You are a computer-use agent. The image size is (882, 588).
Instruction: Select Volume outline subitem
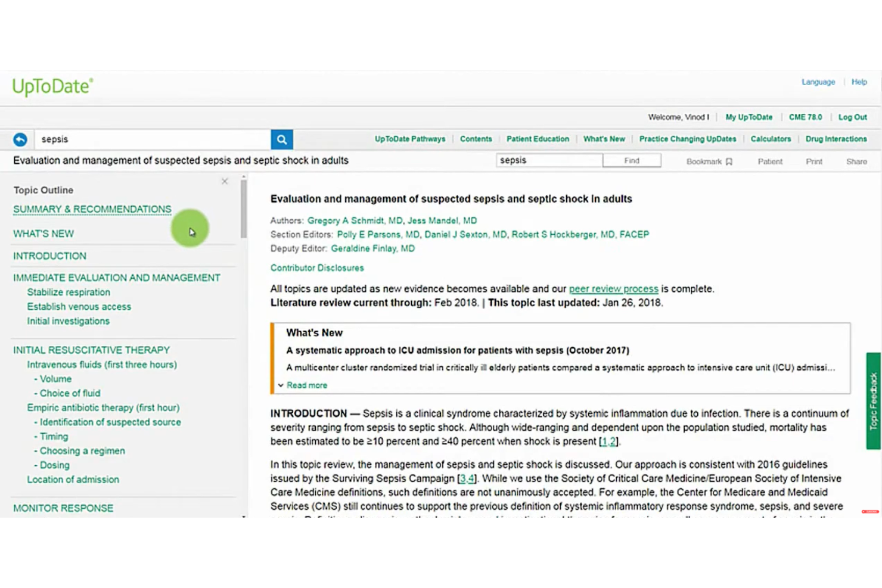(55, 379)
